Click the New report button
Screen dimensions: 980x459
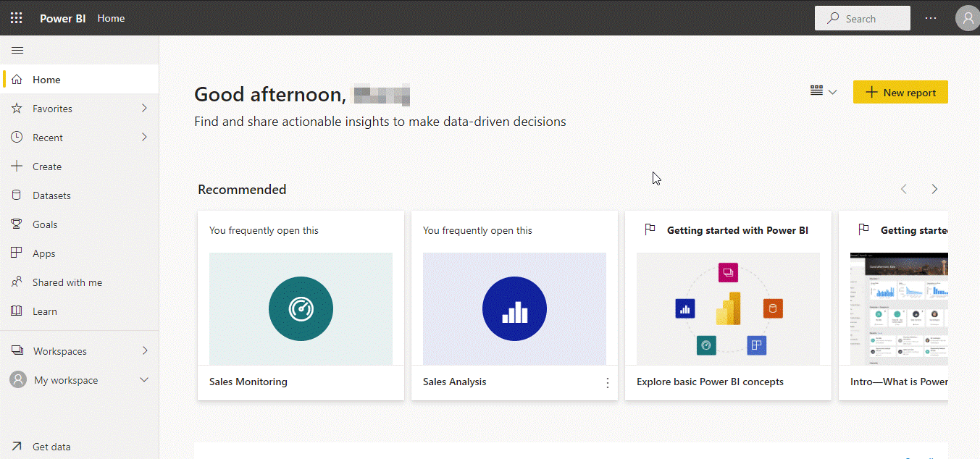[x=900, y=92]
